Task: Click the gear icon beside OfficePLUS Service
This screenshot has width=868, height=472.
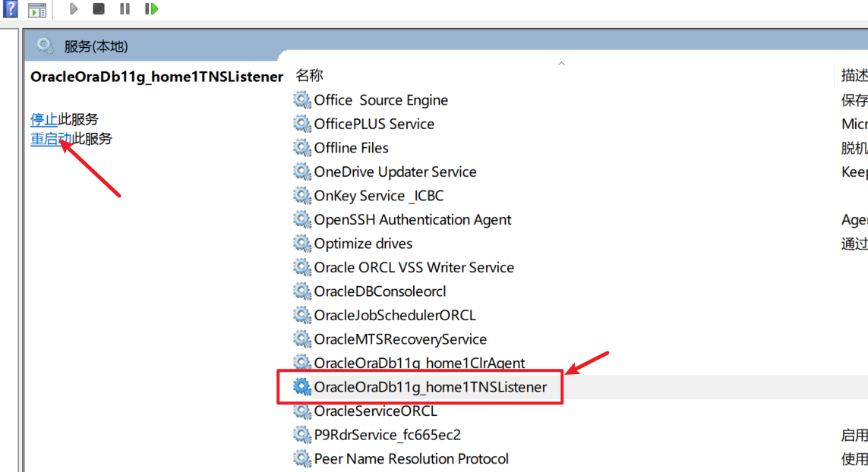Action: 301,124
